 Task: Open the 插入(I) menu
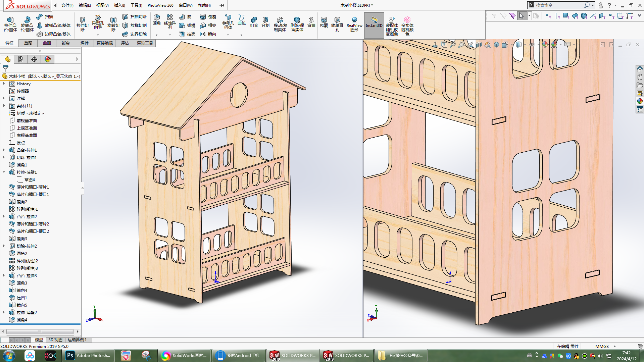pyautogui.click(x=119, y=5)
